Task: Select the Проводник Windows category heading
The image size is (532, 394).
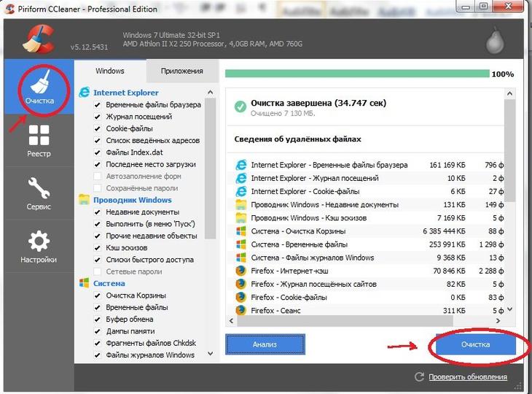Action: click(133, 200)
